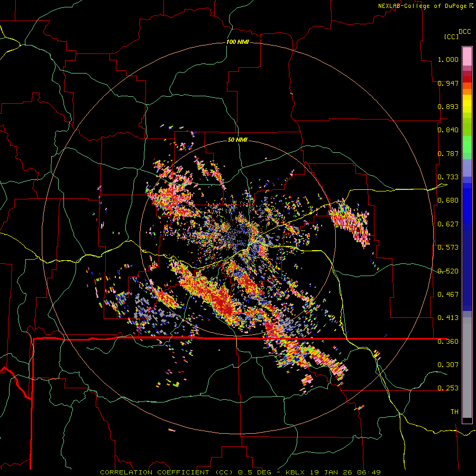
Task: Click the 0.680 legend value
Action: pyautogui.click(x=448, y=200)
